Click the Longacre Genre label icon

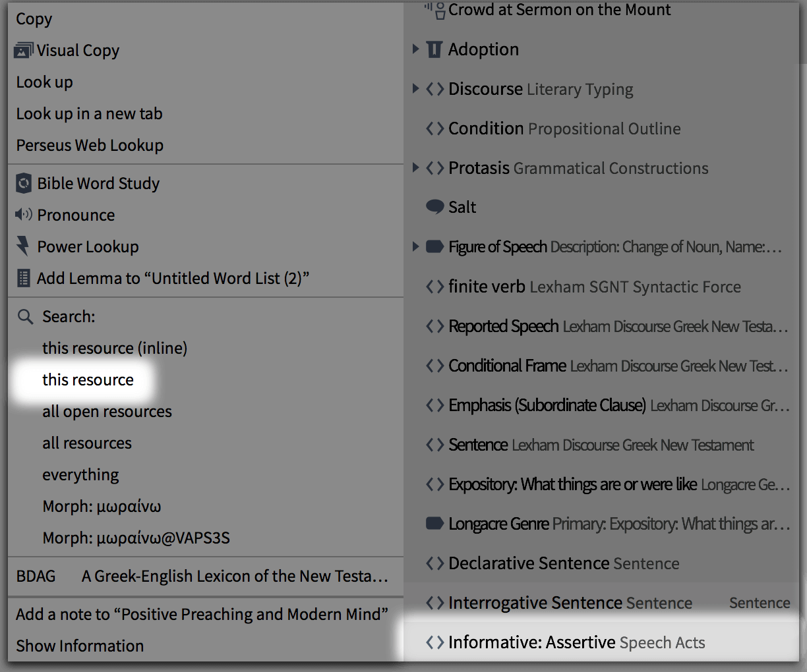pos(435,524)
